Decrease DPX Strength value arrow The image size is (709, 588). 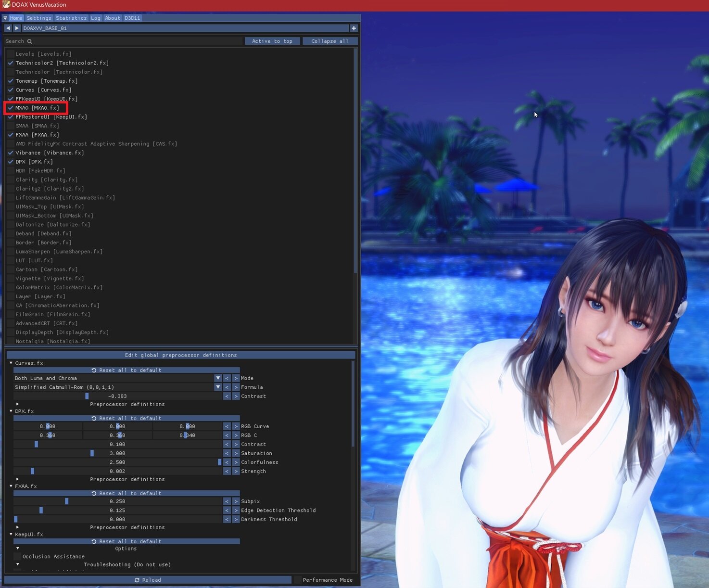pyautogui.click(x=227, y=472)
